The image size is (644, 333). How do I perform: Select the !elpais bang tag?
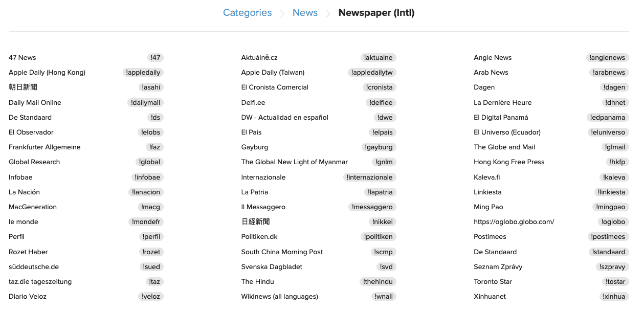tap(383, 132)
